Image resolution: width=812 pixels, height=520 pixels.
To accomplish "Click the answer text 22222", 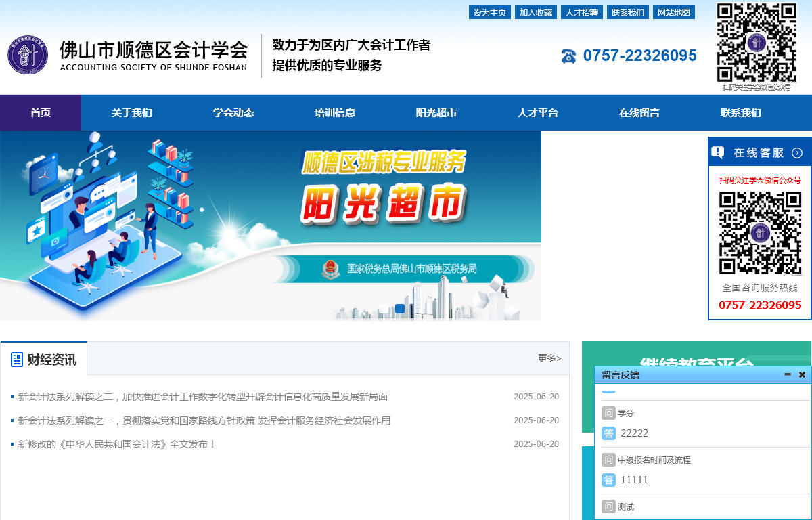I will 634,433.
